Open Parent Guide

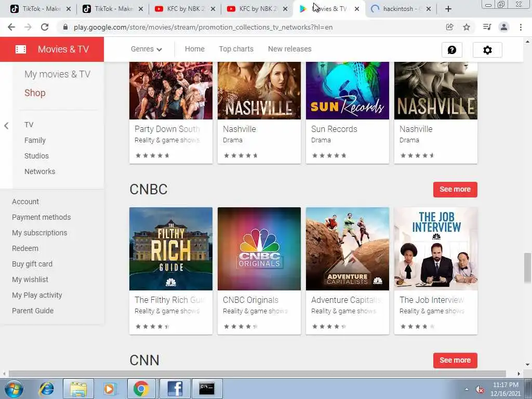click(33, 311)
